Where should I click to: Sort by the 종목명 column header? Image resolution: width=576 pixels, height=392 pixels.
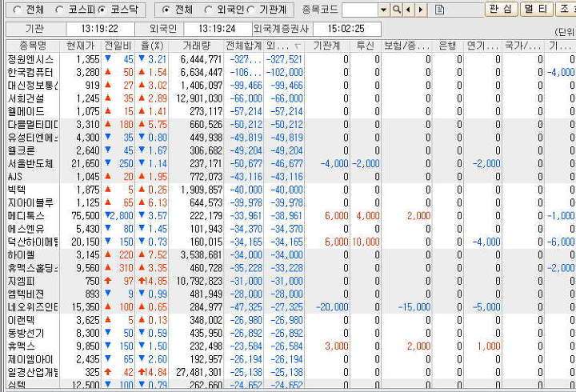33,46
